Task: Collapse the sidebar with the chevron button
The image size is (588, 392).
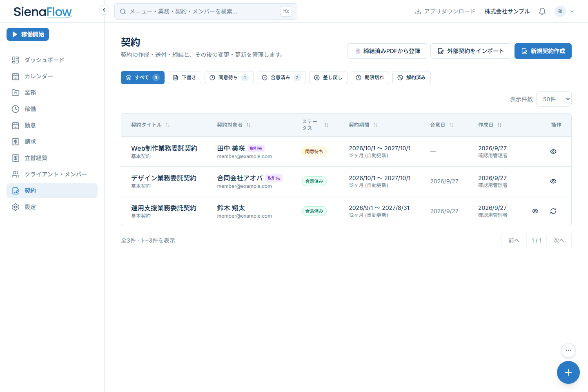Action: (104, 10)
